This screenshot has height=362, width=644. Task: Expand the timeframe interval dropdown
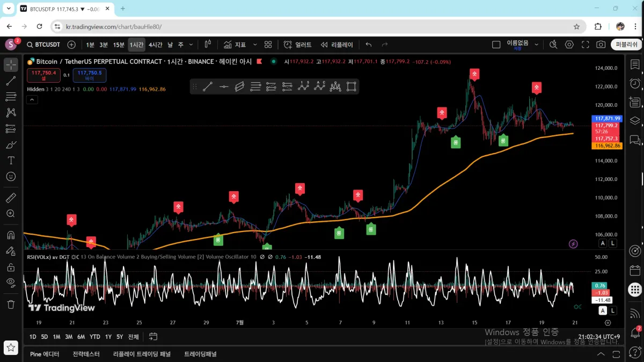pos(191,45)
